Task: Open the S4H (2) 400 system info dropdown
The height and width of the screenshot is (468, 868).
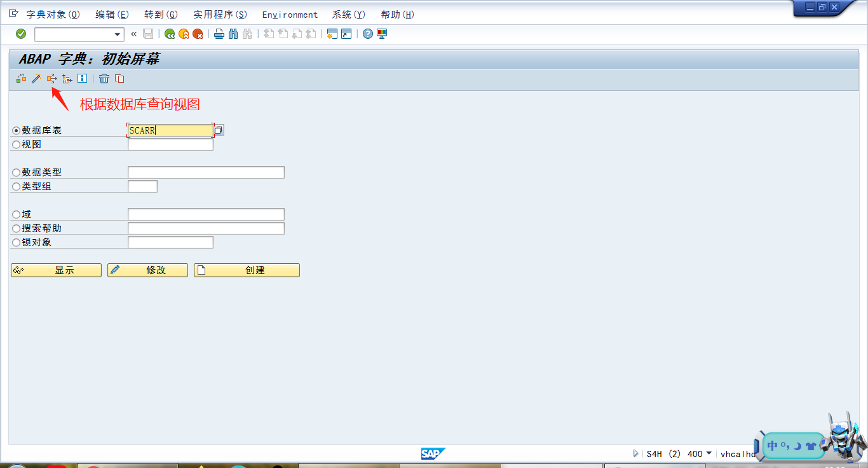Action: point(709,453)
